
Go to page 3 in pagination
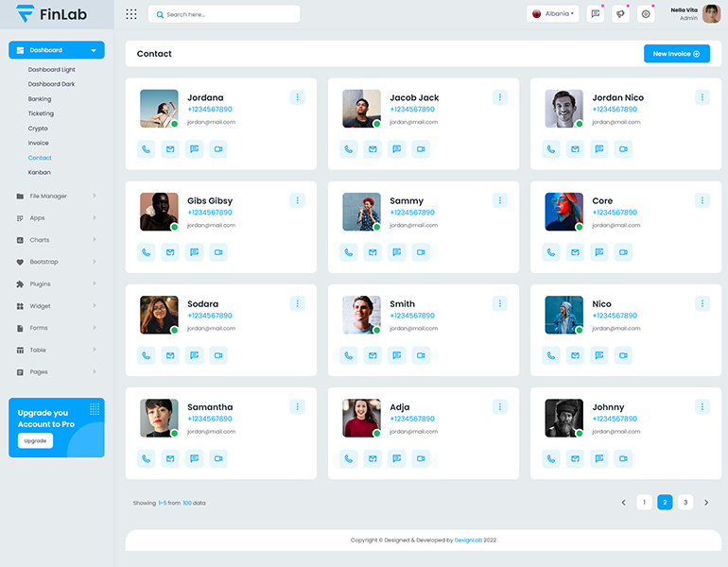tap(685, 503)
